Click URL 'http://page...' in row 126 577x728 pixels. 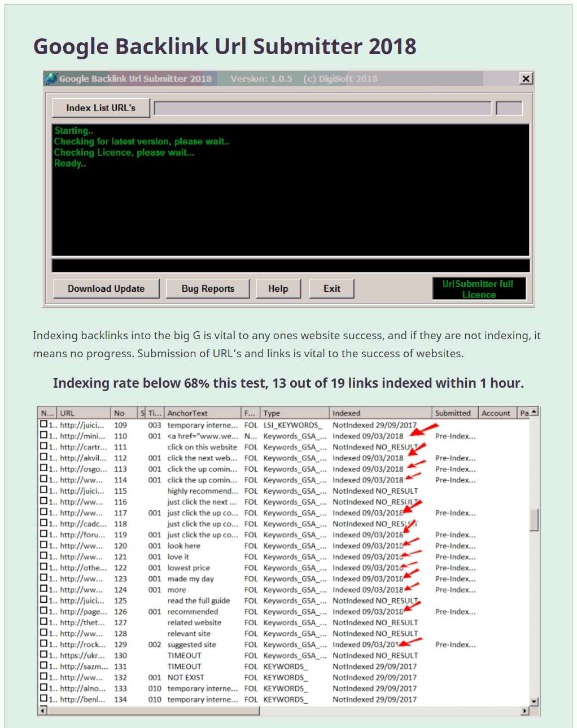[83, 612]
